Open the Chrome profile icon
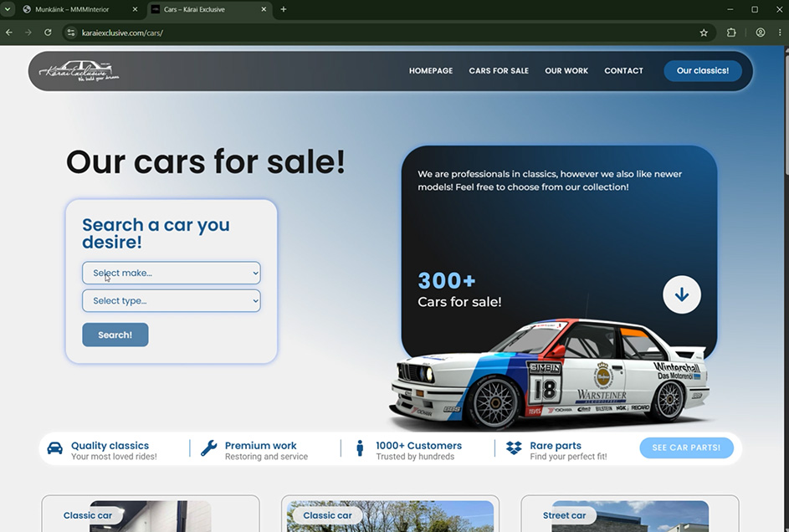This screenshot has height=532, width=789. tap(761, 33)
